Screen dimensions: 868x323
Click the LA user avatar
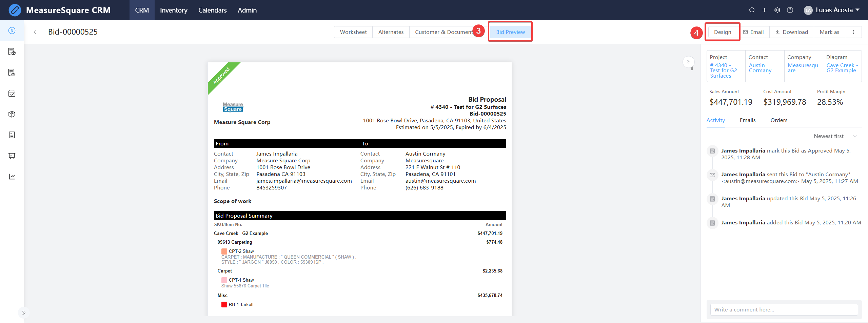tap(808, 10)
